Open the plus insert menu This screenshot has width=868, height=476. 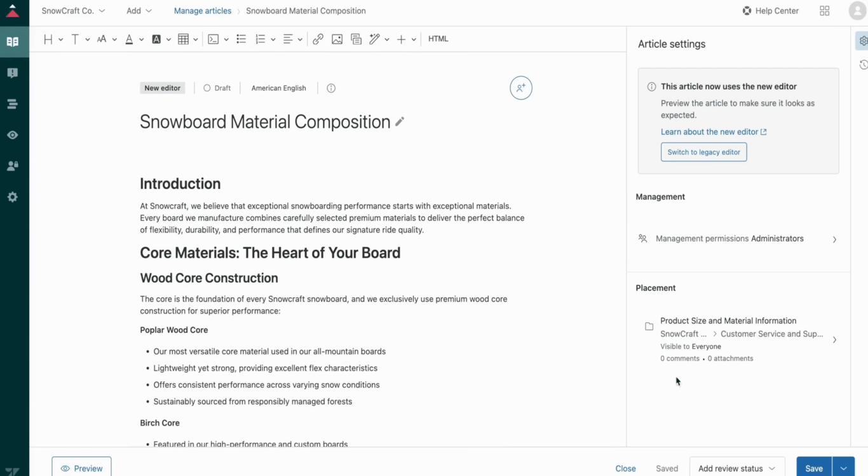(401, 39)
